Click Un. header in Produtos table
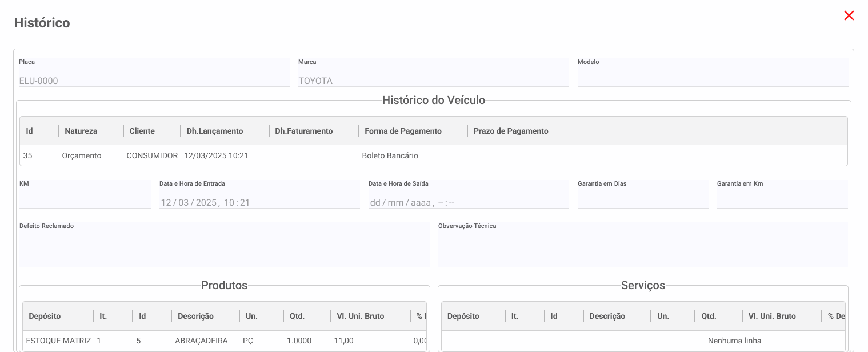The image size is (868, 352). click(251, 316)
